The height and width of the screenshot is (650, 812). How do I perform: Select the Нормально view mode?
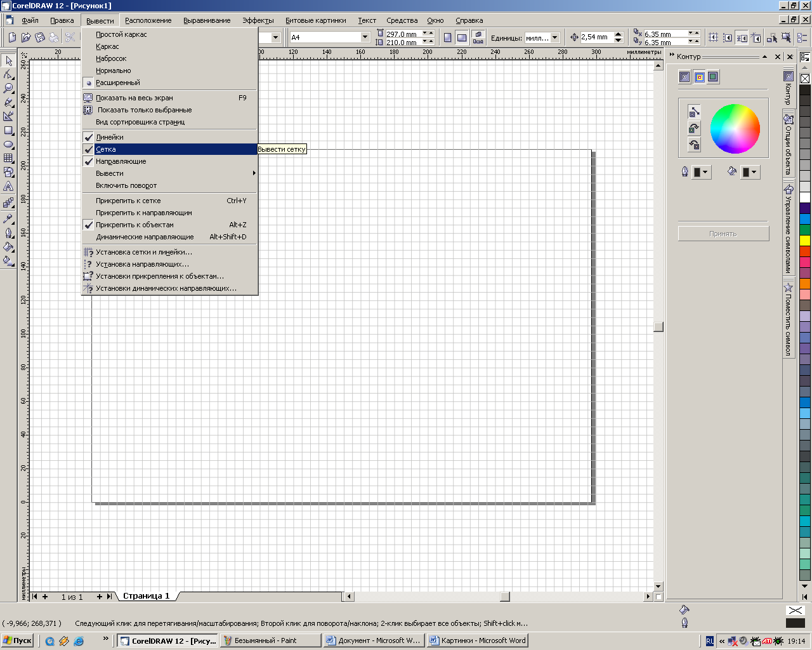pos(169,70)
